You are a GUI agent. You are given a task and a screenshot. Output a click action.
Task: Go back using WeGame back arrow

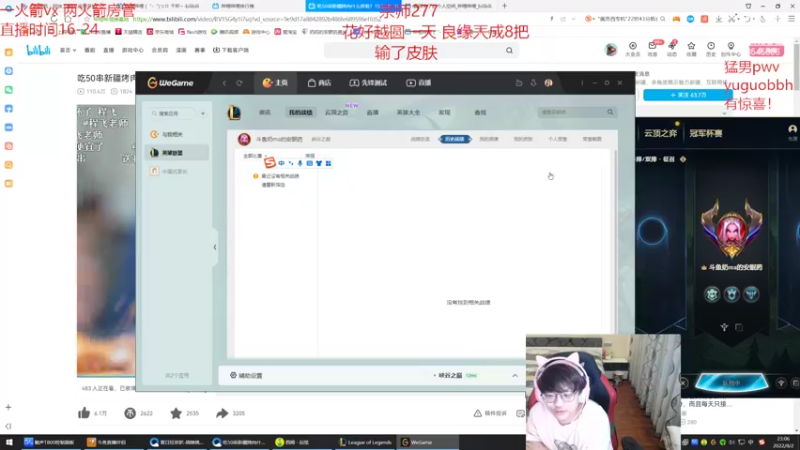tap(224, 83)
